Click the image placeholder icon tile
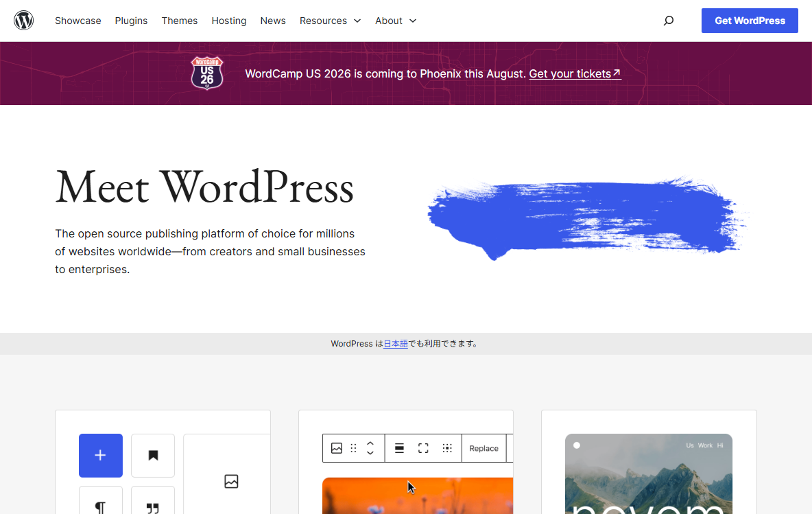The image size is (812, 514). [x=231, y=481]
